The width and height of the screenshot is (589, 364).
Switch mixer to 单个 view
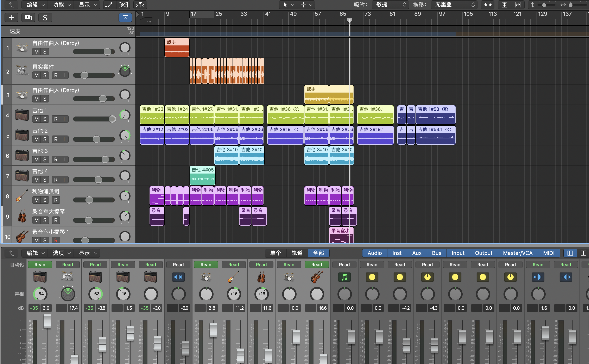[x=275, y=253]
